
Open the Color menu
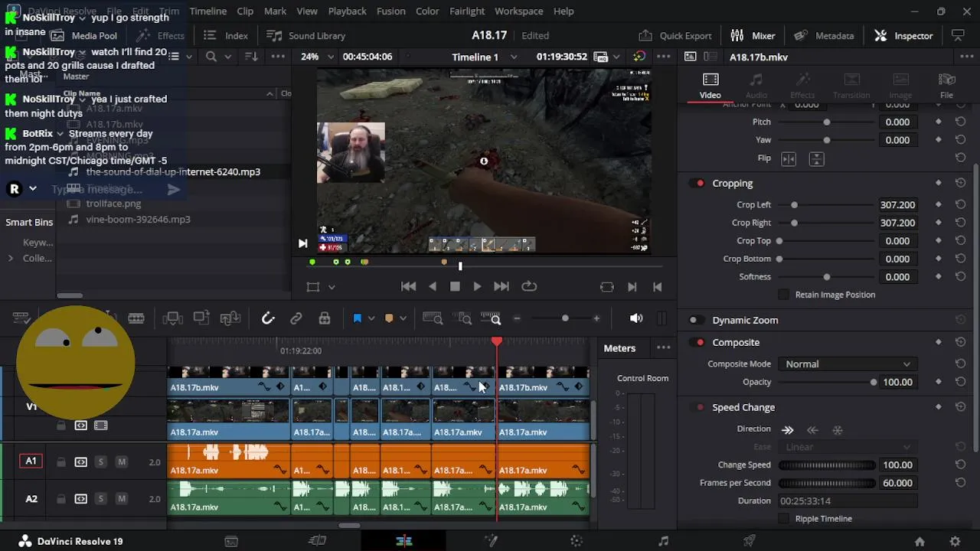[427, 11]
